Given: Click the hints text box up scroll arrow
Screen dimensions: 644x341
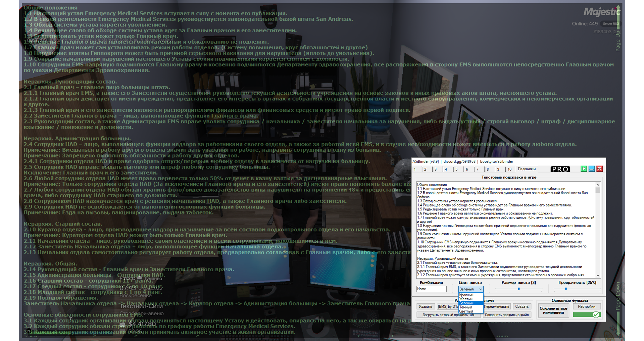Looking at the screenshot, I should tap(598, 185).
